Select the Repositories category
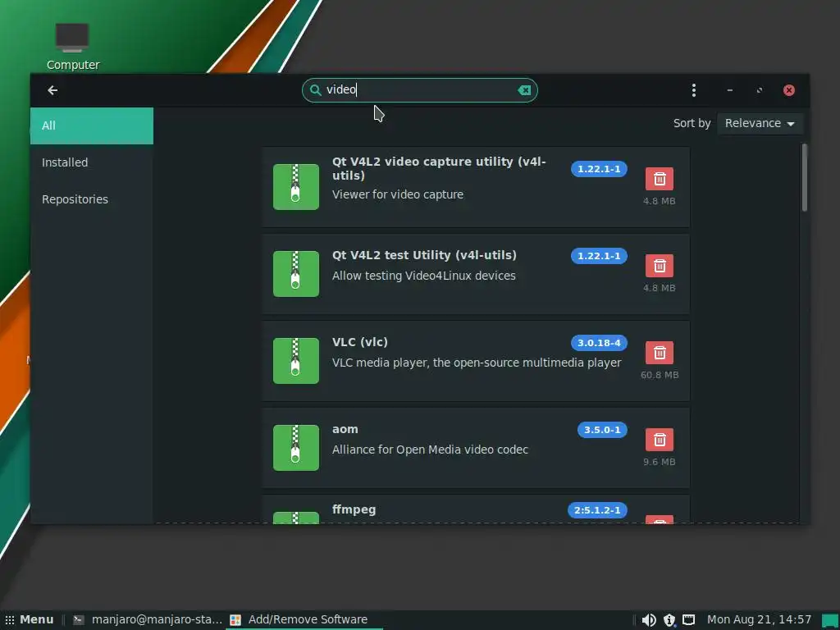This screenshot has height=630, width=840. [92, 199]
